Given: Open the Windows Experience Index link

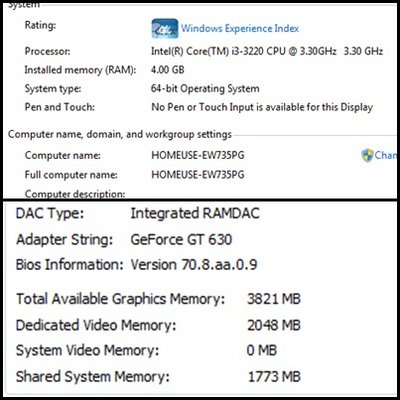Looking at the screenshot, I should tap(240, 29).
